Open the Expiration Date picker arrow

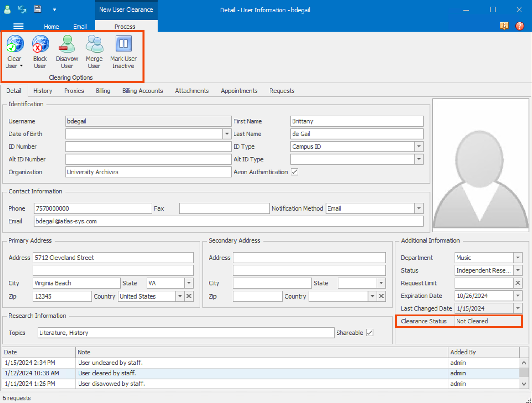point(518,296)
